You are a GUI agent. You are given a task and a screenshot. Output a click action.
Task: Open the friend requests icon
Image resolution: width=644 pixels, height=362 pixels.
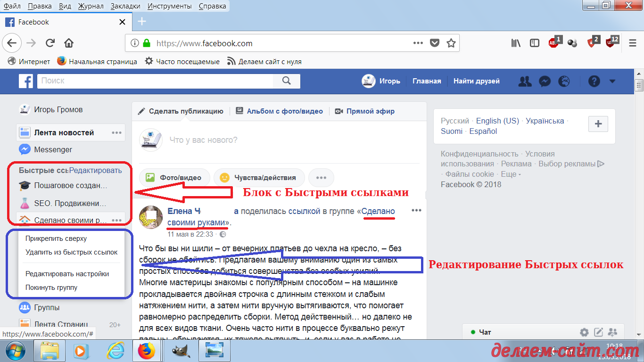coord(525,81)
